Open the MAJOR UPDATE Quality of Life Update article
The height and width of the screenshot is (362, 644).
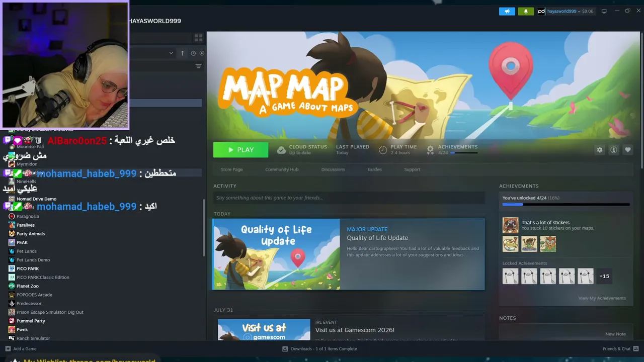pyautogui.click(x=377, y=238)
